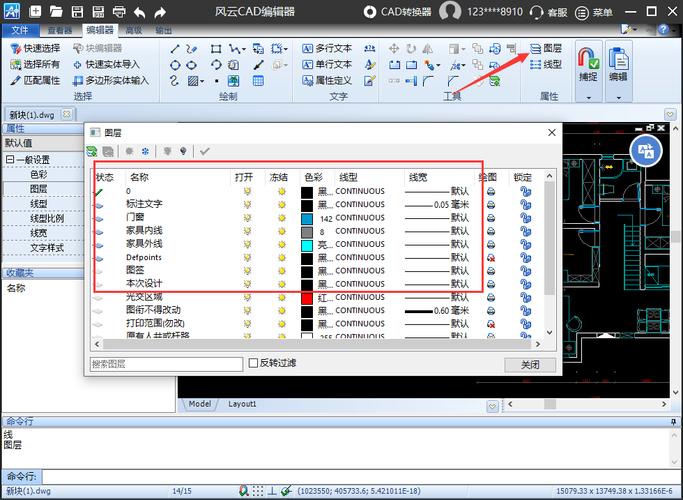683x500 pixels.
Task: Click the 单行文本 tool
Action: tap(327, 64)
